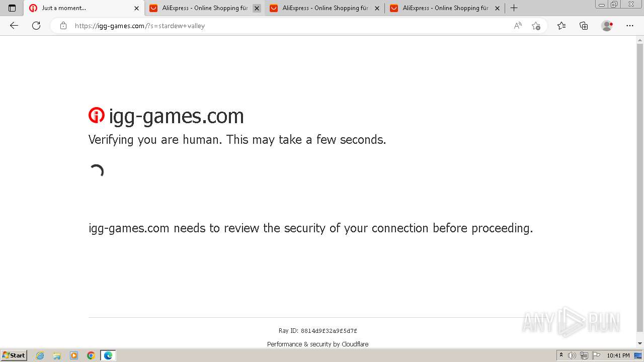Close the third tab, an AliExpress tab
644x362 pixels.
(x=377, y=8)
